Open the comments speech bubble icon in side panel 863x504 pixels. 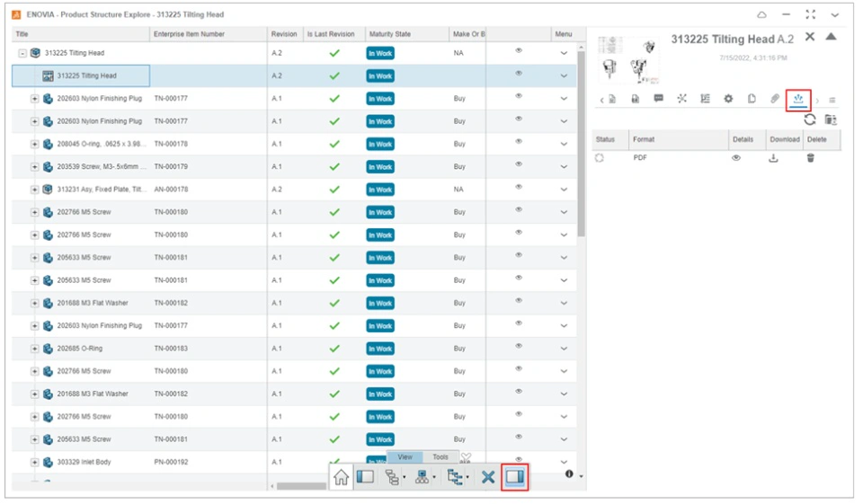(x=658, y=99)
